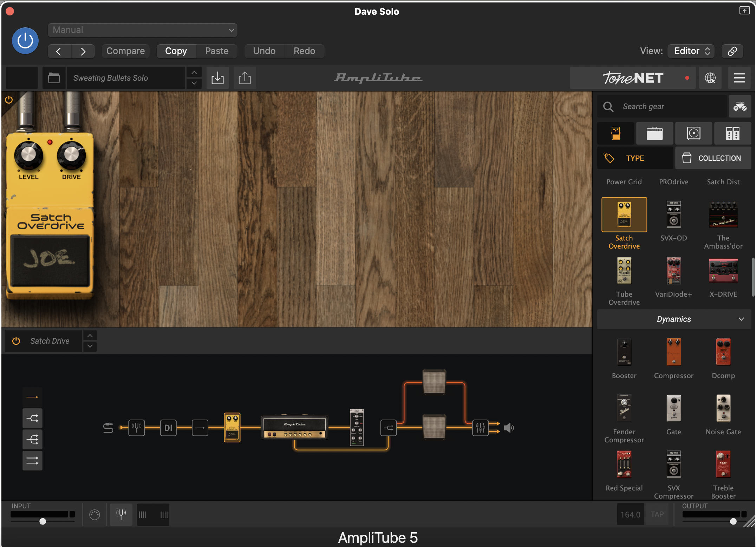Go to next preset arrow

coord(83,51)
